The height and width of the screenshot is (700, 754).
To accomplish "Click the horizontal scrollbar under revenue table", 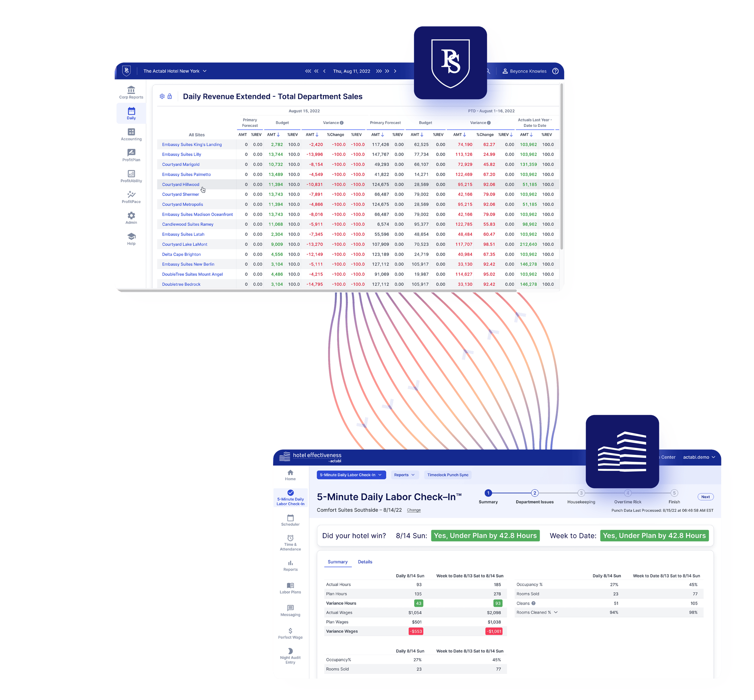I will [x=316, y=291].
